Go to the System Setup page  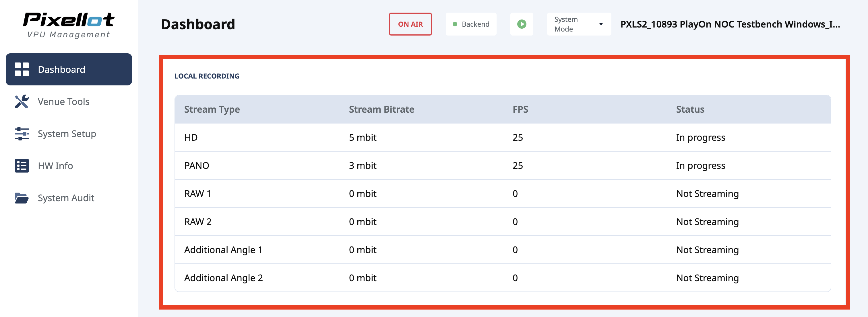click(67, 134)
